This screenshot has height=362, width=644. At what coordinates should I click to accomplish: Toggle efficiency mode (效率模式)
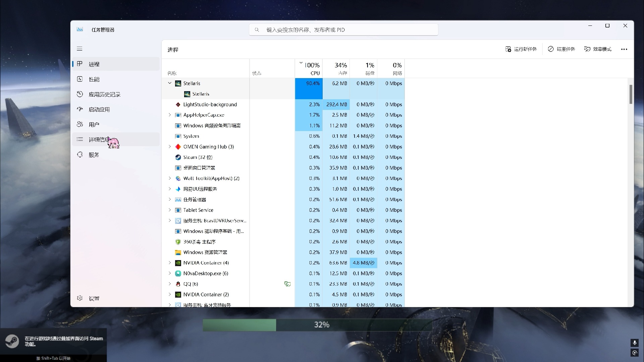click(598, 49)
